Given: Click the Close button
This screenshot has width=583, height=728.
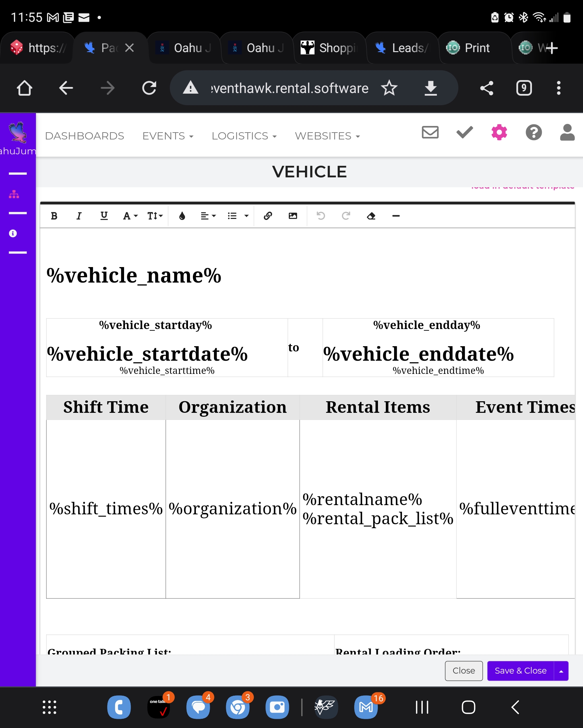Looking at the screenshot, I should tap(463, 671).
